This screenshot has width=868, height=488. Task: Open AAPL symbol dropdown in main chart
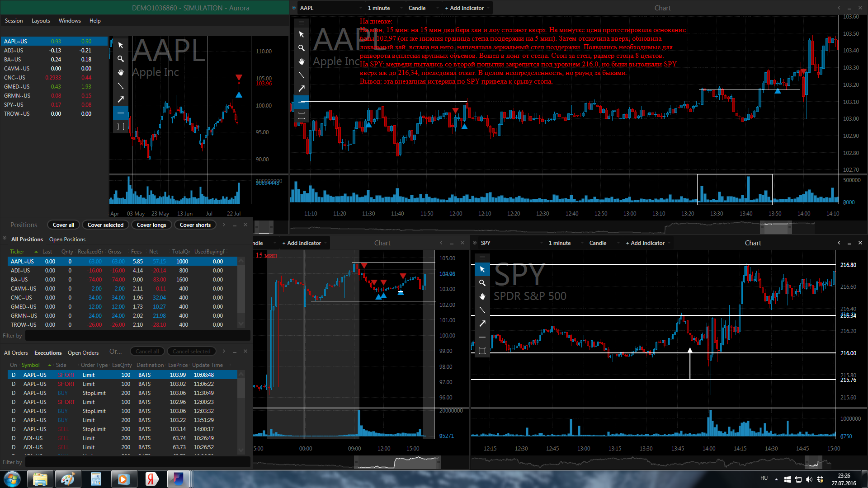pyautogui.click(x=331, y=8)
